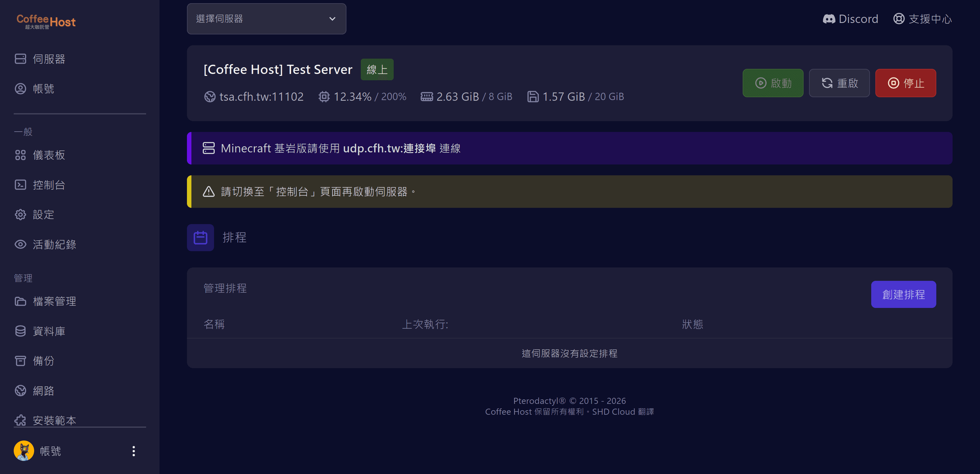Open the Discord link
980x474 pixels.
pos(850,18)
